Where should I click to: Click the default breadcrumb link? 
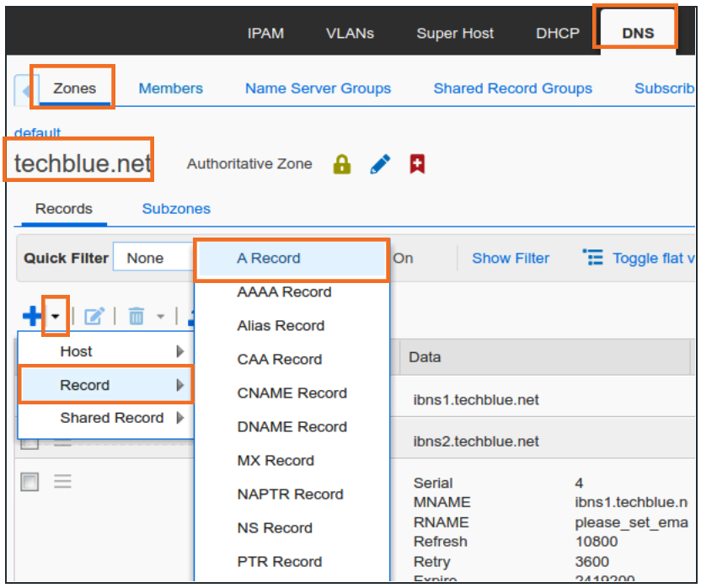(x=37, y=133)
